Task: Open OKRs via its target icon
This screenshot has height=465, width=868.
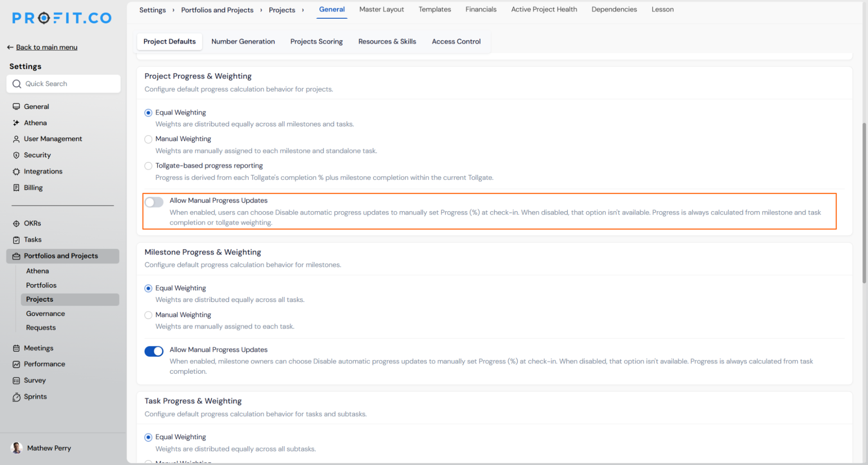Action: (16, 223)
